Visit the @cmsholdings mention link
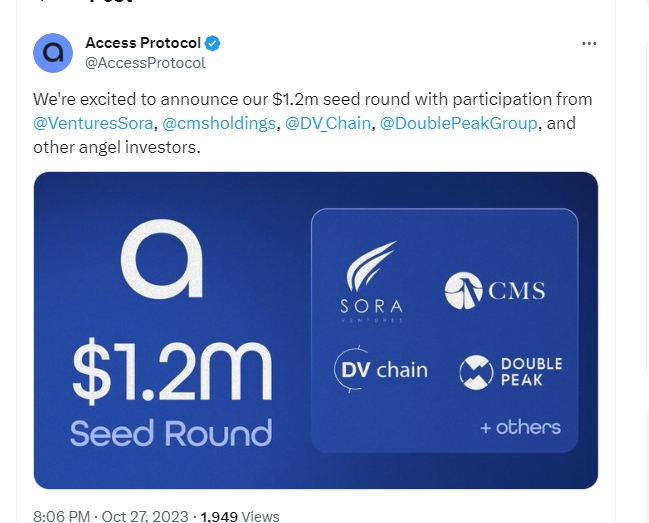 [x=219, y=123]
